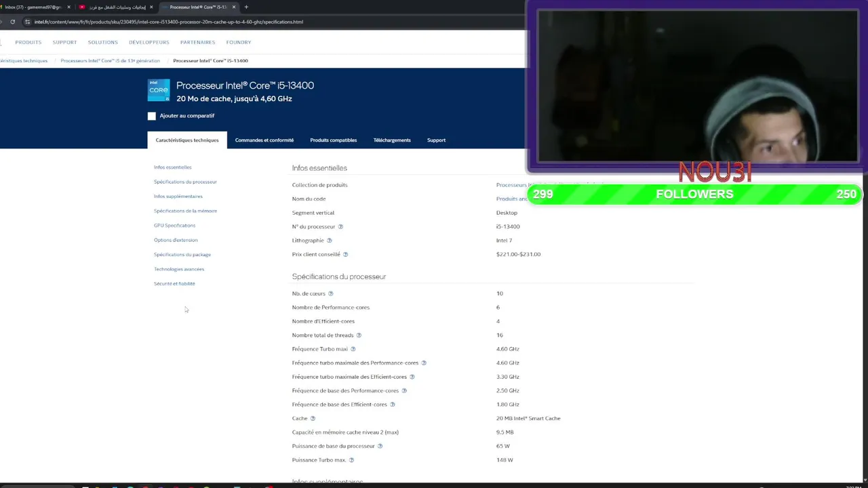
Task: Show help for N° du processeur
Action: click(x=340, y=226)
